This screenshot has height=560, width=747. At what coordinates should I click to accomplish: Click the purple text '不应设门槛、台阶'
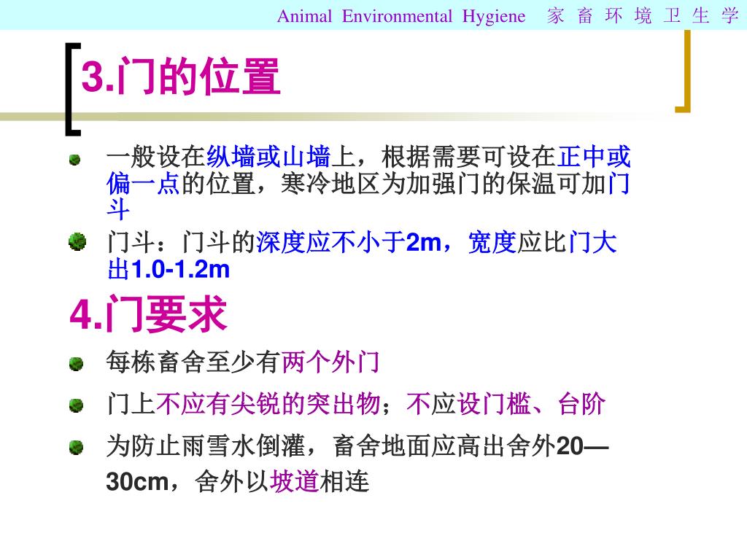[506, 404]
